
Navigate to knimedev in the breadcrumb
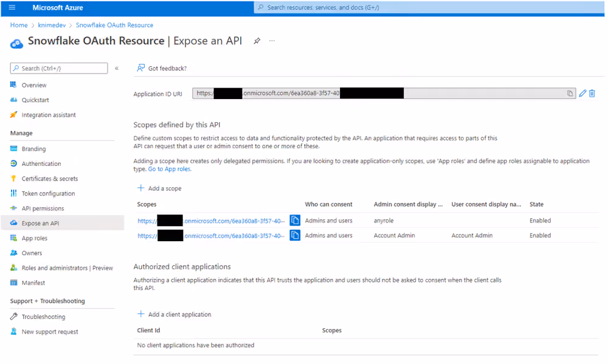tap(52, 25)
